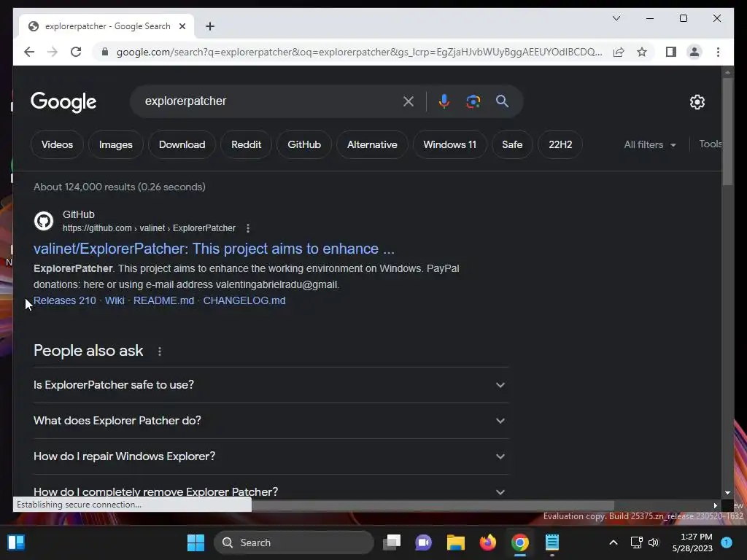Viewport: 747px width, 560px height.
Task: Click the browser back arrow
Action: tap(29, 52)
